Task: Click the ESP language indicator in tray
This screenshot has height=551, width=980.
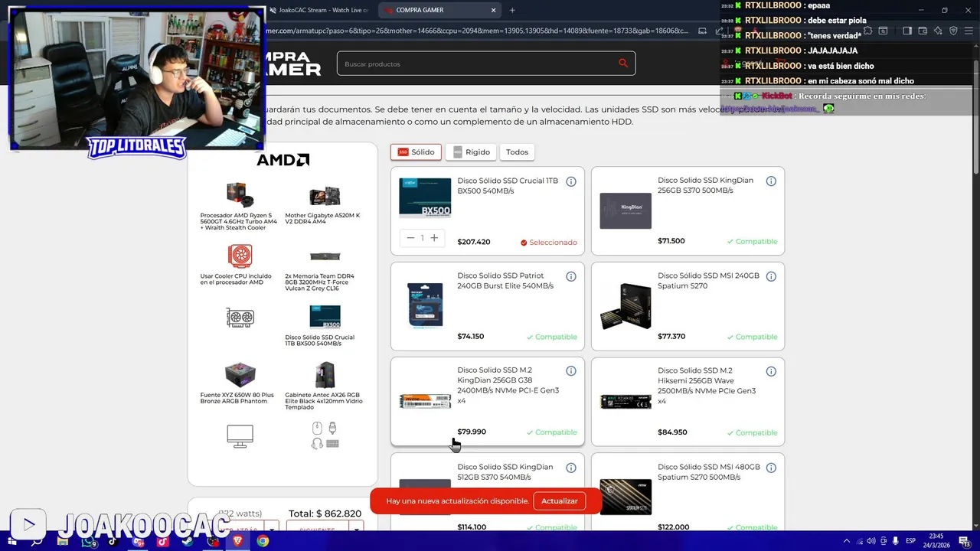Action: 911,541
